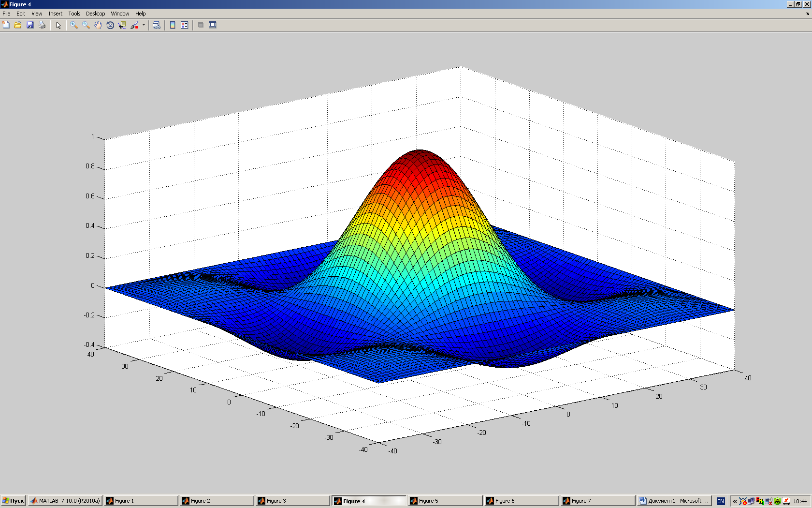The image size is (812, 508).
Task: Activate the Pan hand tool
Action: coord(98,25)
